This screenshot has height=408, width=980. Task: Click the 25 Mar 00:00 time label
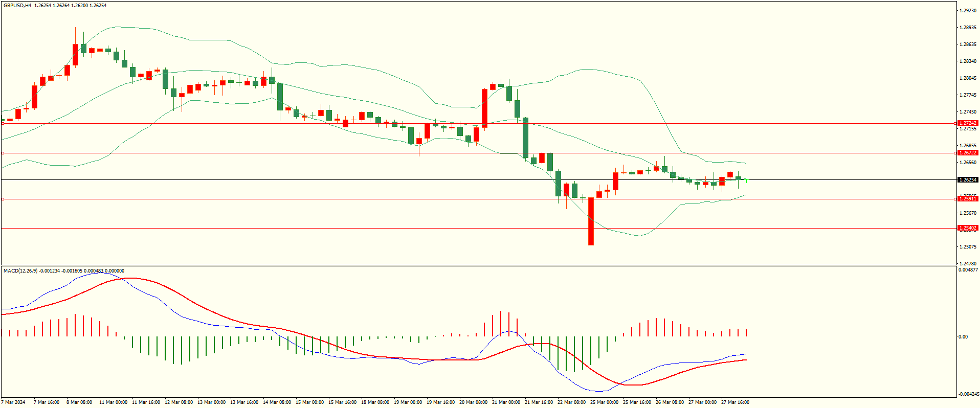click(x=604, y=402)
